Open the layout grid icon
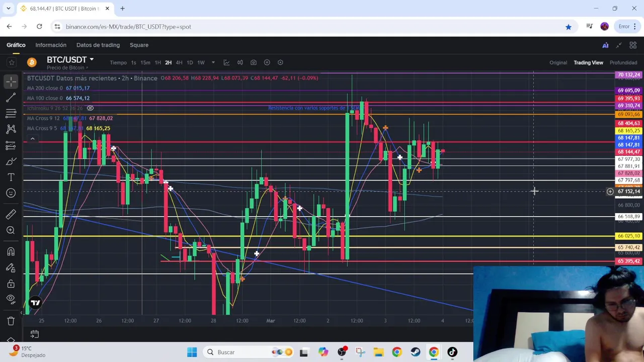The width and height of the screenshot is (644, 362). click(633, 45)
